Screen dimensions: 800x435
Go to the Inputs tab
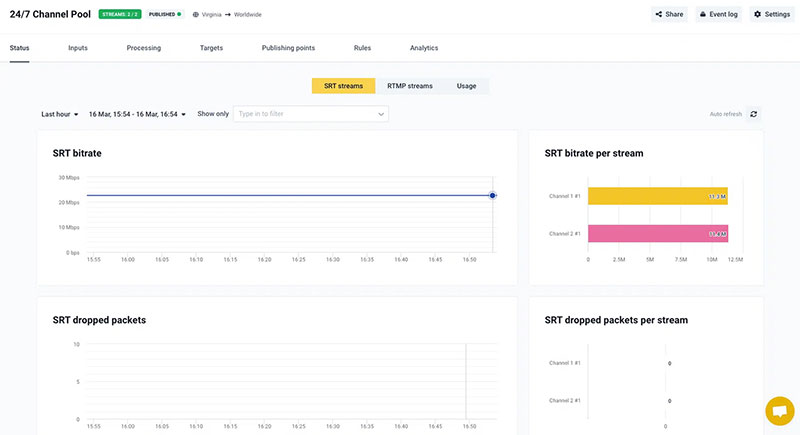(x=78, y=48)
